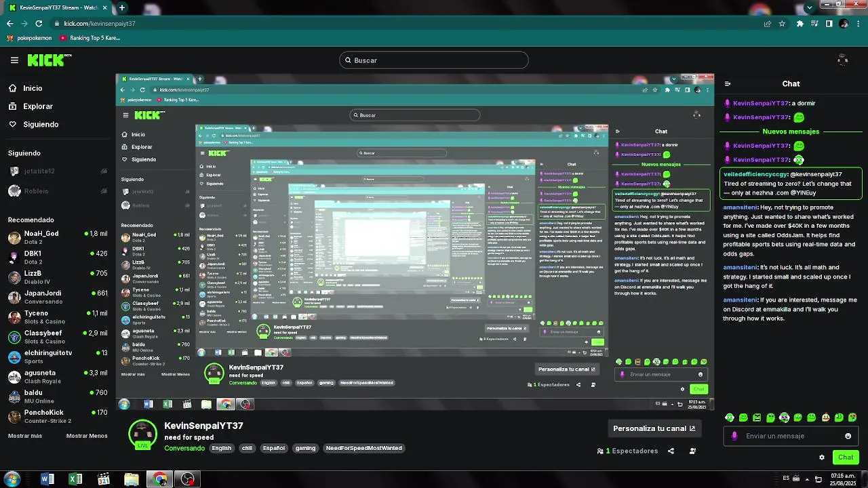Viewport: 868px width, 488px height.
Task: Click the share stream icon
Action: (x=671, y=451)
